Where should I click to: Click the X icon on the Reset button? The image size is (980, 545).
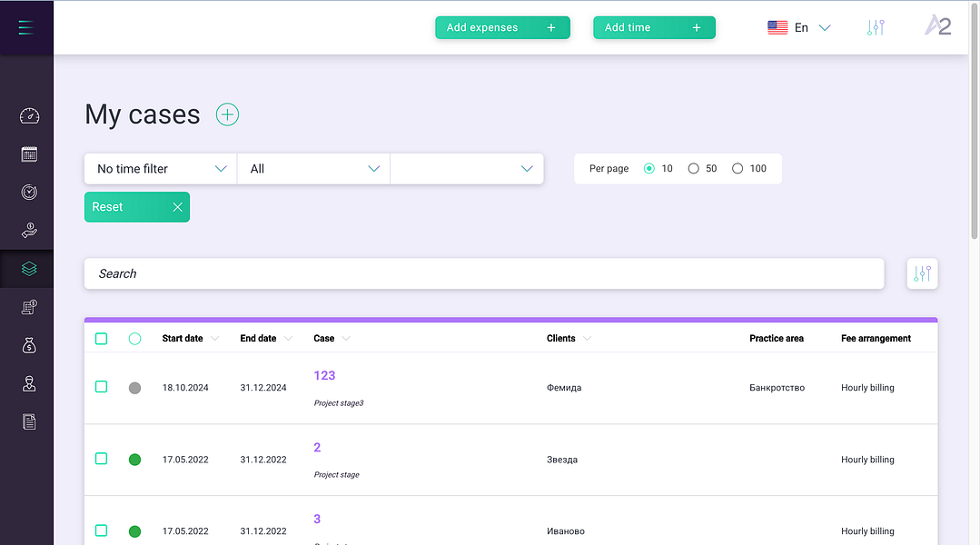177,207
